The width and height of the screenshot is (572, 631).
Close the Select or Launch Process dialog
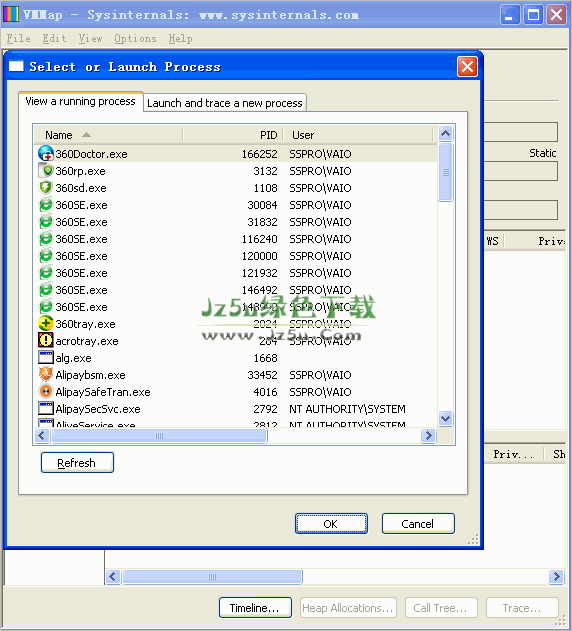(x=467, y=66)
